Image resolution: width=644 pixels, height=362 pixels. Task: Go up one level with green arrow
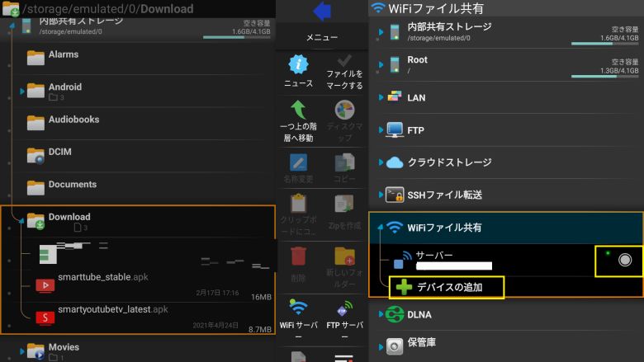point(299,110)
